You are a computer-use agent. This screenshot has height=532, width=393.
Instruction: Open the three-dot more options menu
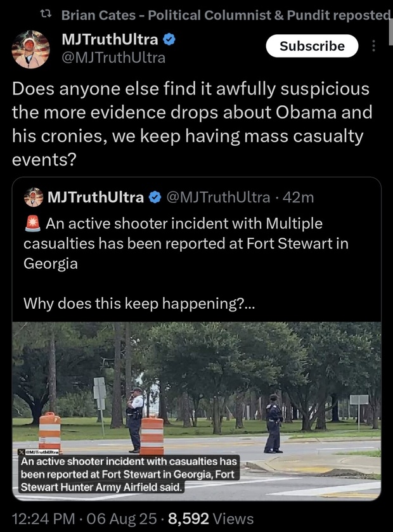[373, 46]
